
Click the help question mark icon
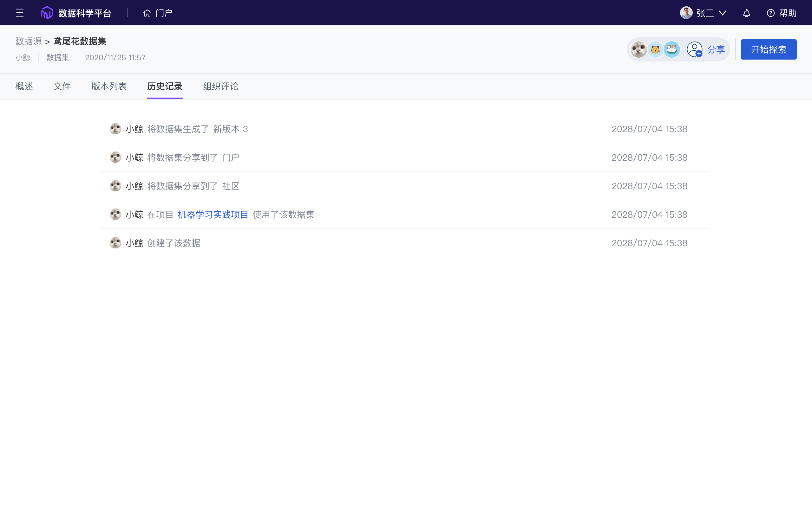(770, 13)
